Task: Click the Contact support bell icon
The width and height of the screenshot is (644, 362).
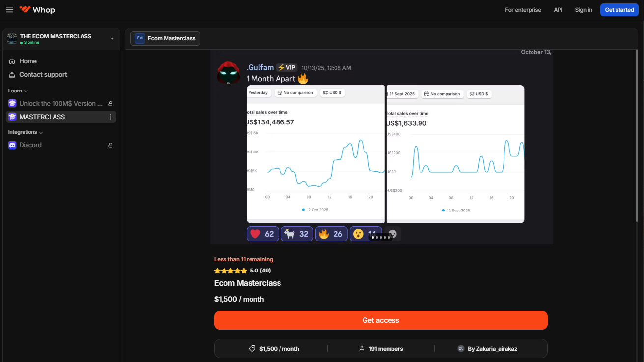Action: click(x=12, y=75)
